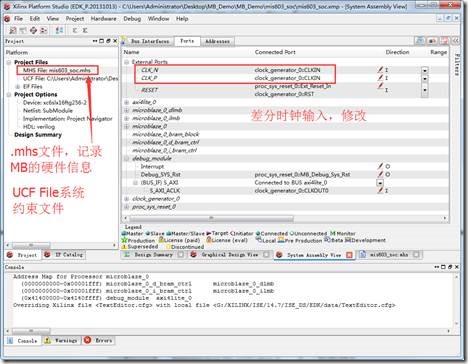The height and width of the screenshot is (364, 468).
Task: Open the Debug menu
Action: (132, 19)
